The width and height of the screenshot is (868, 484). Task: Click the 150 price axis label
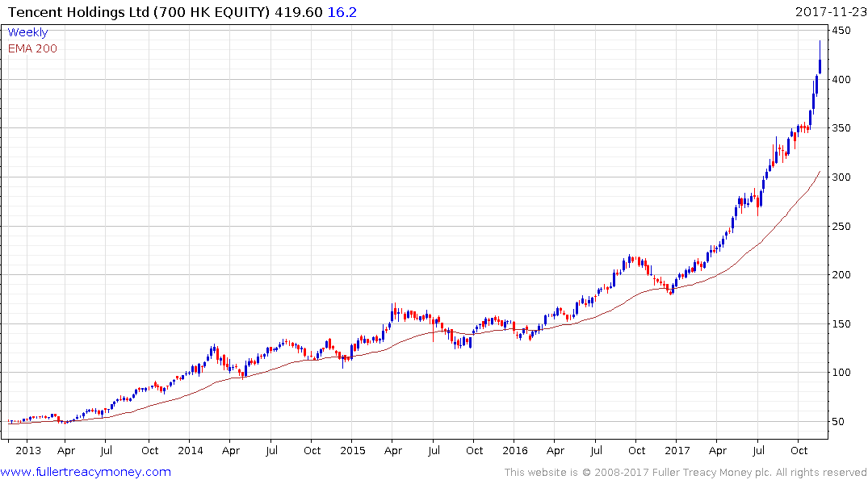841,324
